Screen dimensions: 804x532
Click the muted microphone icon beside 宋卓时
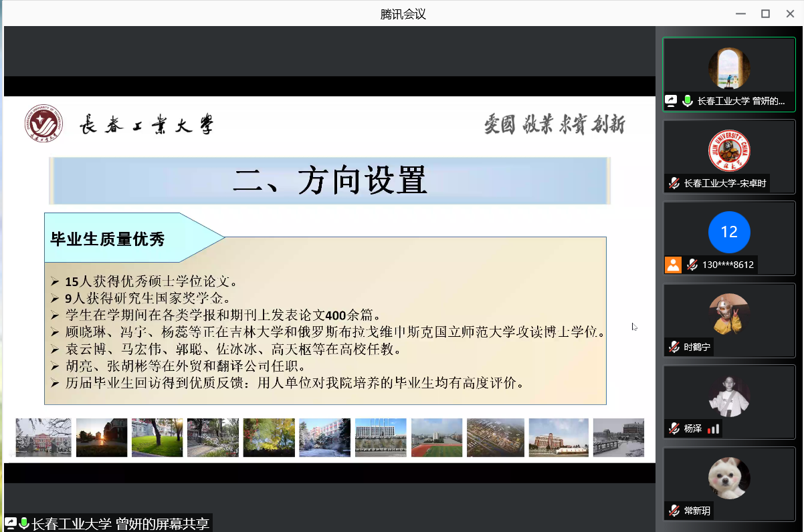pyautogui.click(x=674, y=183)
